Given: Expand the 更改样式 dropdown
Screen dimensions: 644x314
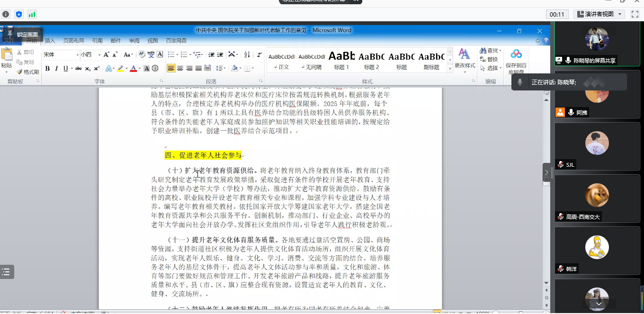Looking at the screenshot, I should coord(465,65).
